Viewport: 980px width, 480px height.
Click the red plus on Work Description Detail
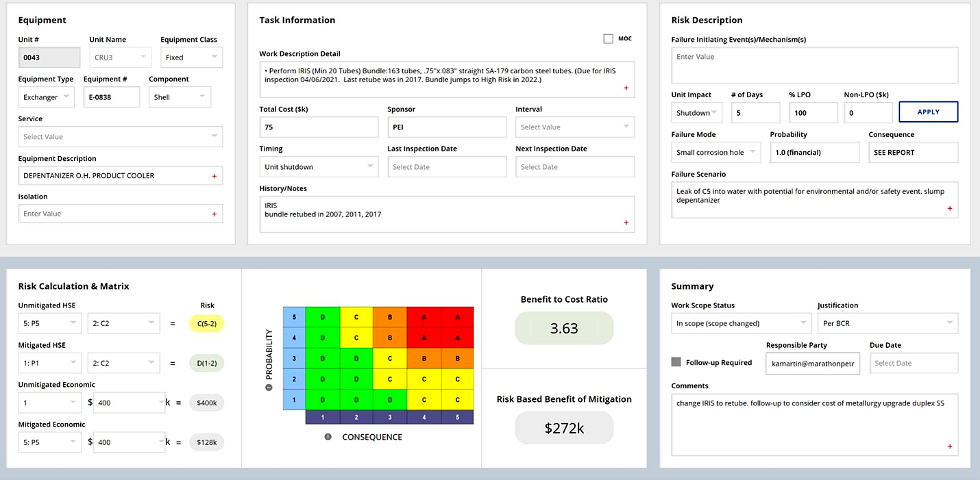coord(624,88)
